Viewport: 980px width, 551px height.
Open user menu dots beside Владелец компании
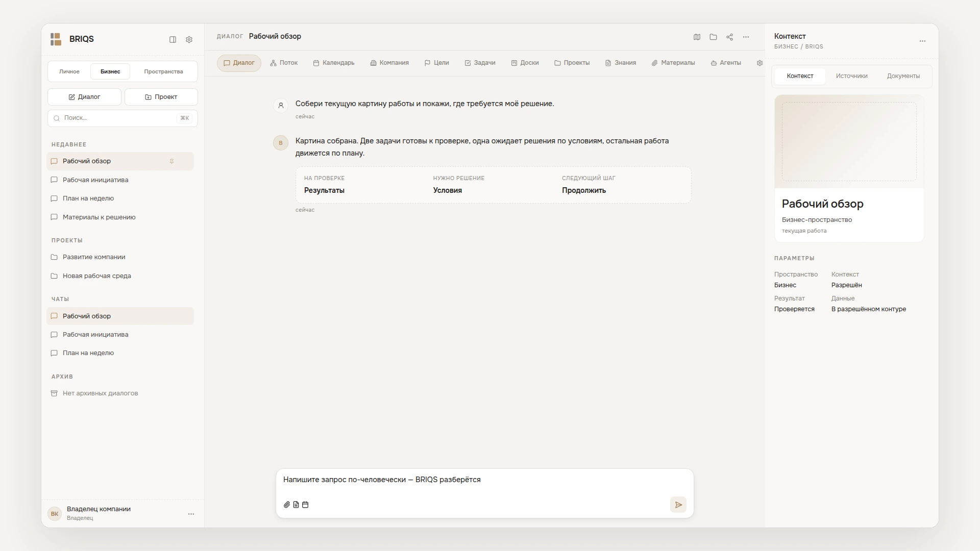coord(191,514)
